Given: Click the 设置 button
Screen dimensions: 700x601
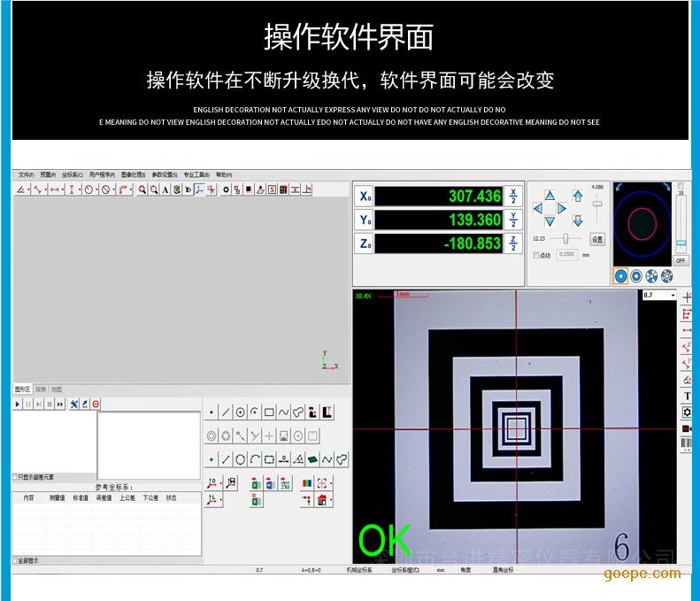Looking at the screenshot, I should (597, 239).
